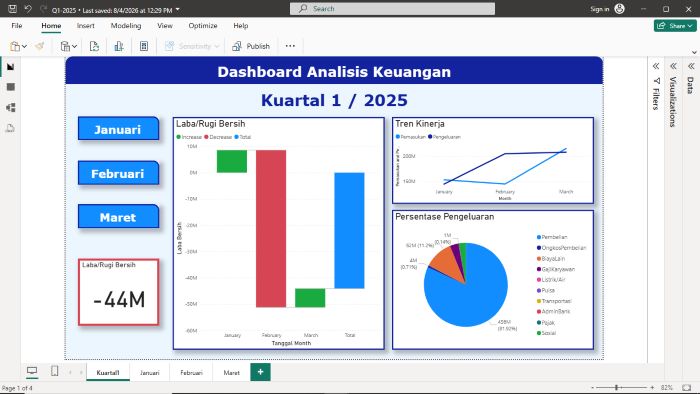Viewport: 700px width, 394px height.
Task: Click the Januari navigation button
Action: coord(118,129)
